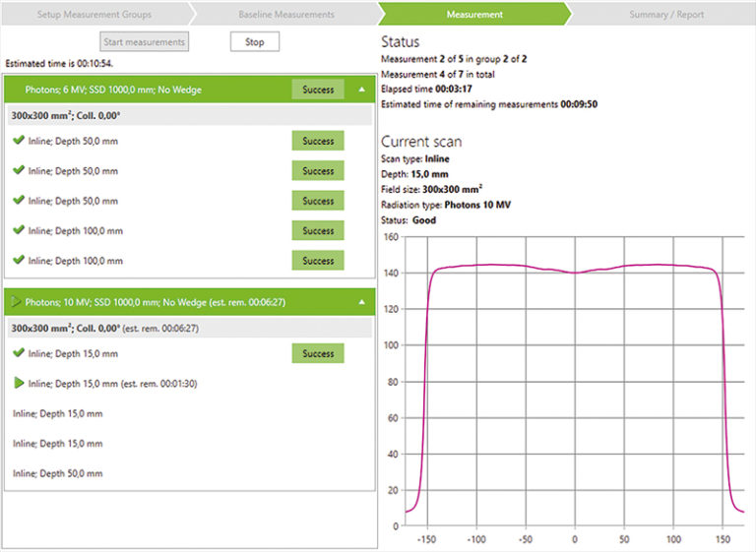Switch to the Baseline Measurements tab
This screenshot has height=552, width=756.
tap(285, 15)
